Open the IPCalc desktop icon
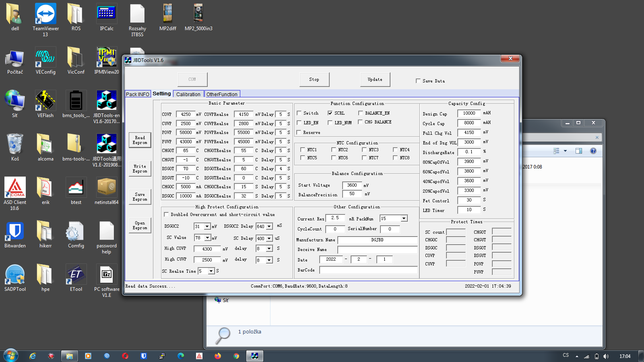This screenshot has height=362, width=644. tap(107, 14)
